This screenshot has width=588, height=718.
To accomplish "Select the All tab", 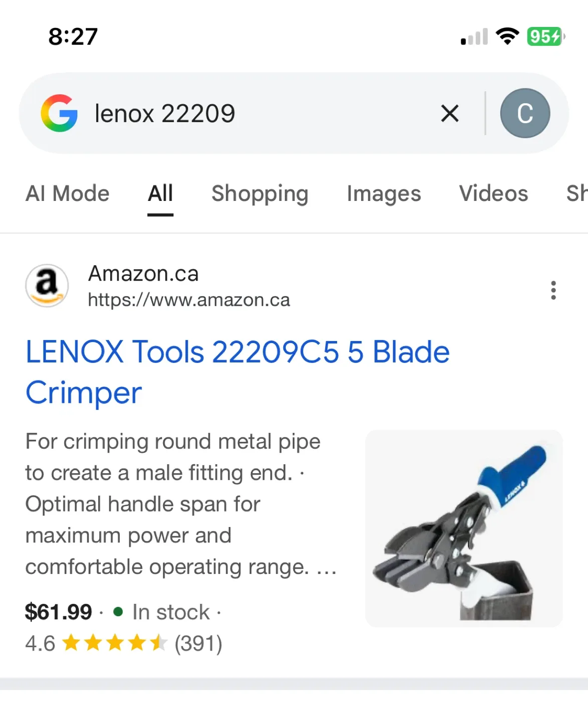I will click(x=160, y=194).
